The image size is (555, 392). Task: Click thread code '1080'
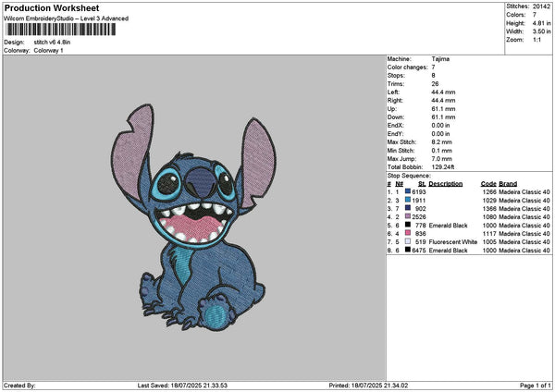pos(489,217)
